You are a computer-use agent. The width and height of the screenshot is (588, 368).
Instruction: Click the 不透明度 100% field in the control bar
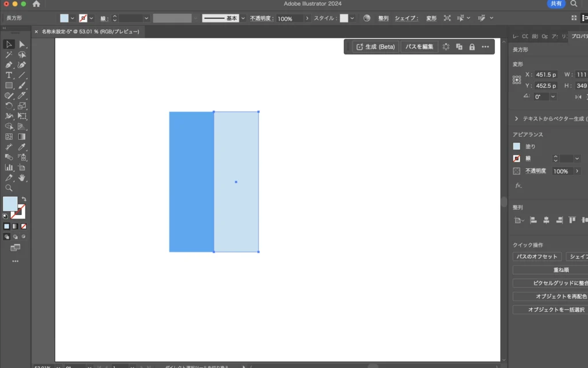click(x=289, y=18)
